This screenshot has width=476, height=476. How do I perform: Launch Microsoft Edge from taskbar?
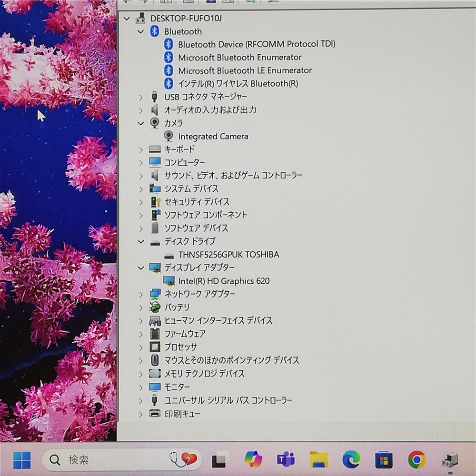351,459
